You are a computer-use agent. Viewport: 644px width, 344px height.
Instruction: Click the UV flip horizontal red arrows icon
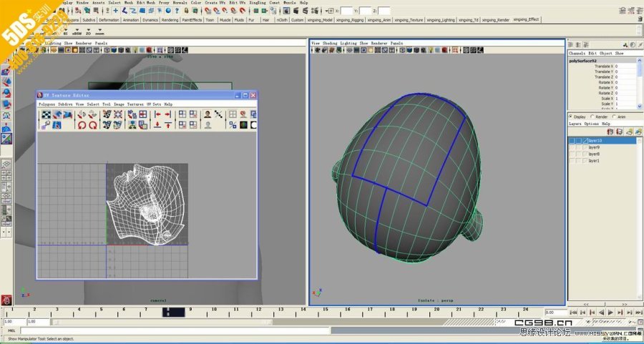click(x=157, y=114)
